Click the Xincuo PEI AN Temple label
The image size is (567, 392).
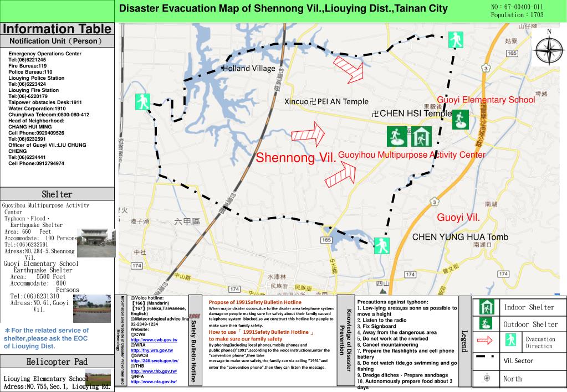click(326, 101)
